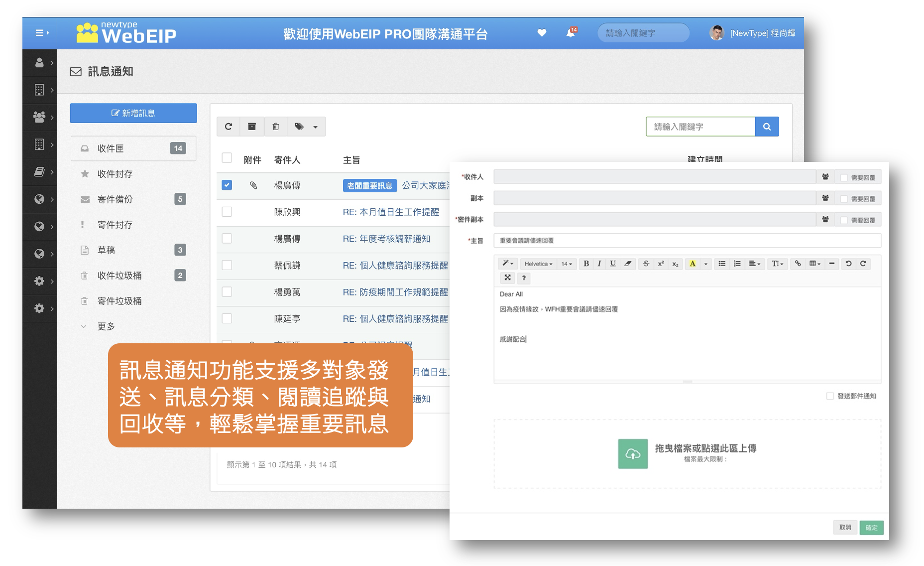
Task: Click 取消 cancel button in compose dialog
Action: click(x=845, y=527)
